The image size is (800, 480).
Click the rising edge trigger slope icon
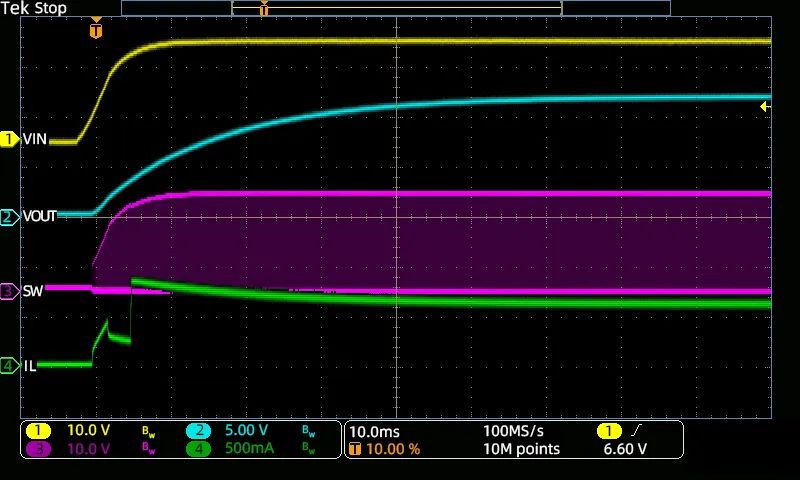636,431
